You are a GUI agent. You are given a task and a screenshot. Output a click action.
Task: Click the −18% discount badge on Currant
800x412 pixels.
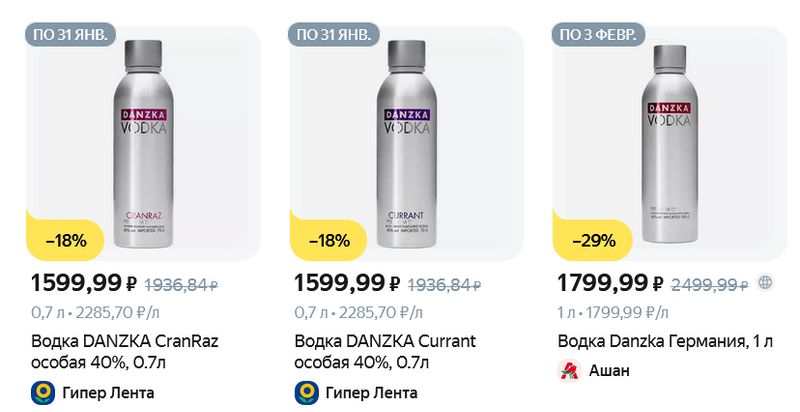328,240
